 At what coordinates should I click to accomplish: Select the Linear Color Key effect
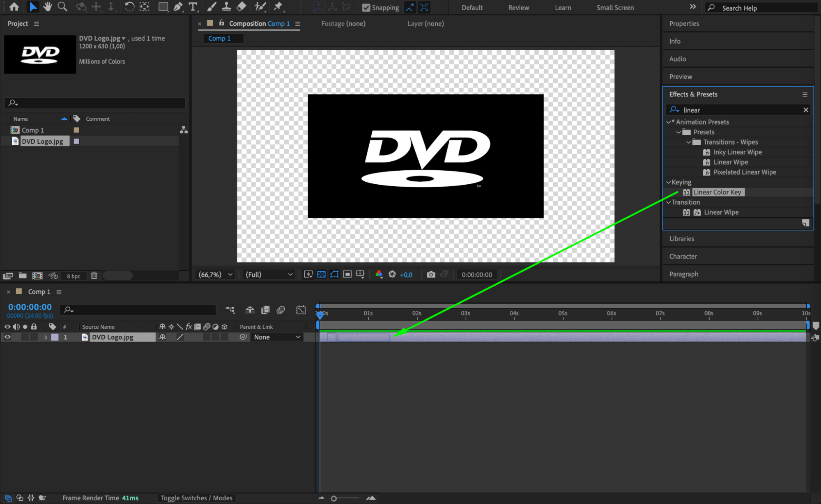tap(717, 192)
